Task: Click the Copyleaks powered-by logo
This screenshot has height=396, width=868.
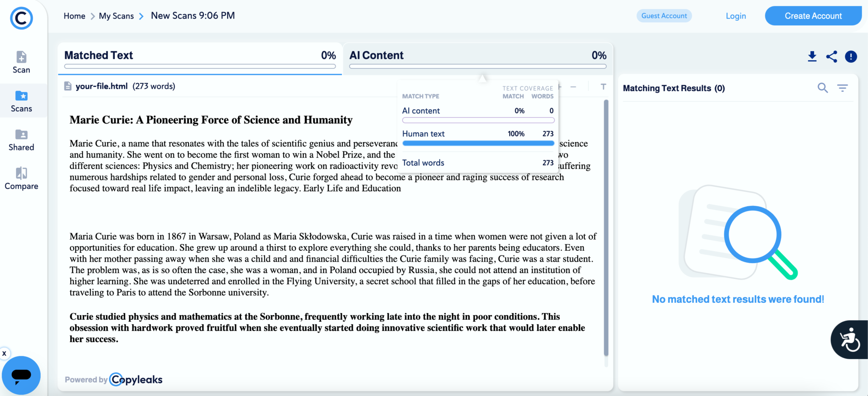Action: point(136,379)
